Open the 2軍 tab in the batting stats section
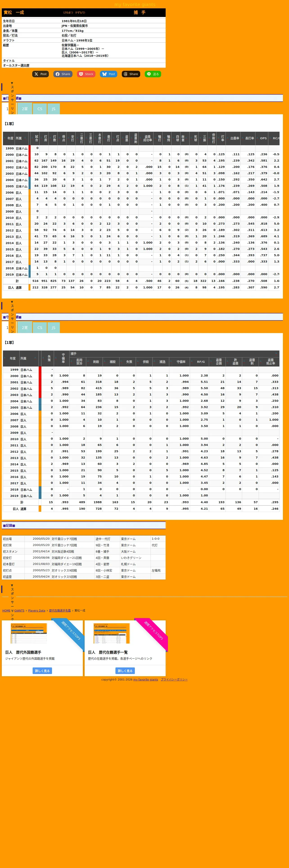The image size is (289, 868). (x=25, y=109)
